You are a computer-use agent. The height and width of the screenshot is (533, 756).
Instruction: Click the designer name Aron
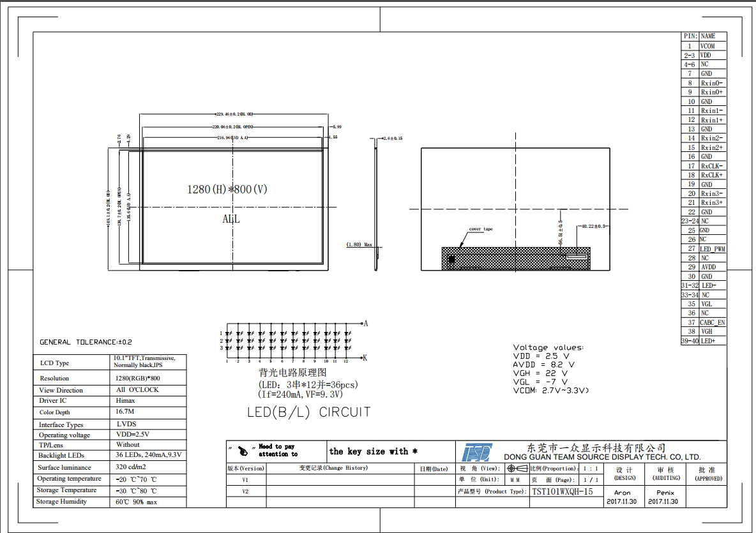pyautogui.click(x=622, y=493)
